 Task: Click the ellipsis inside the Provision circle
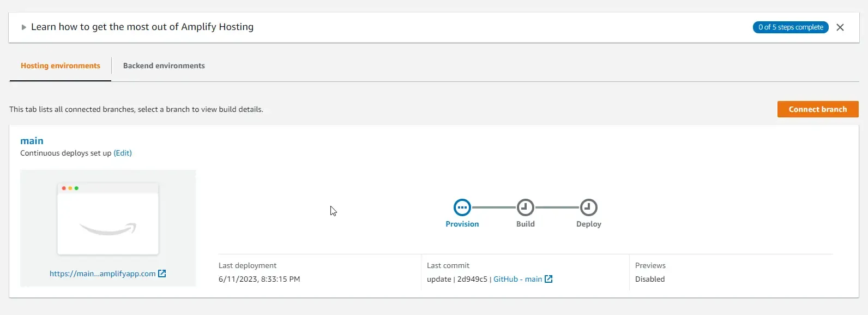[x=462, y=207]
